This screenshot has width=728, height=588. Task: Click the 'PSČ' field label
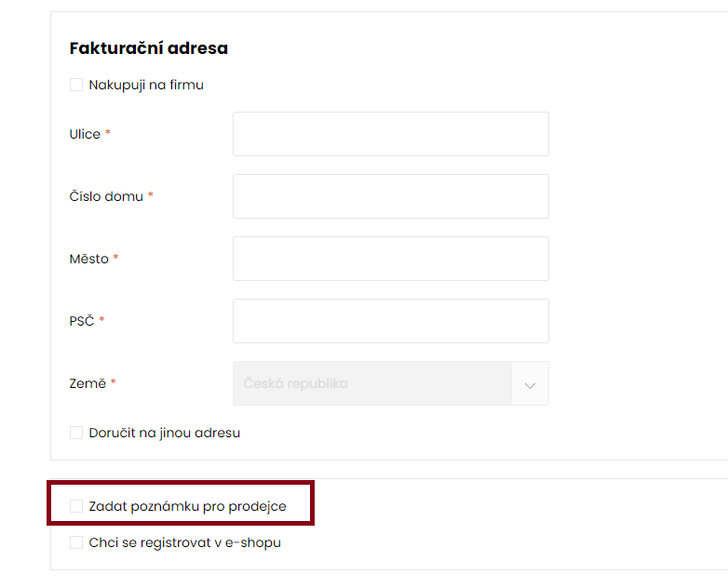82,321
